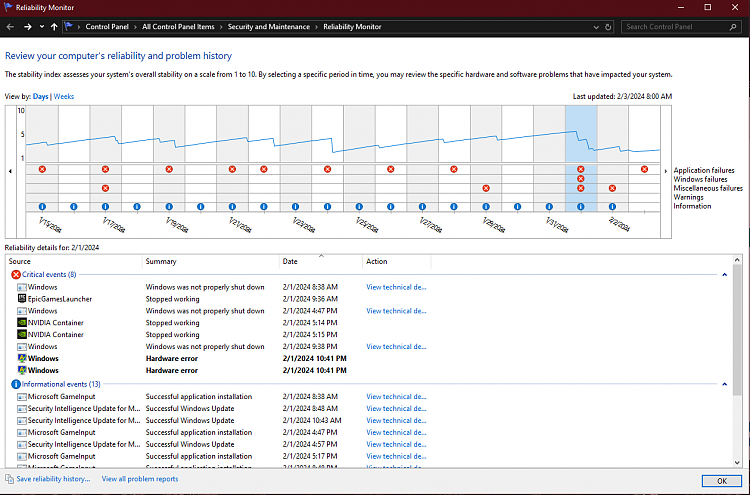Switch chart view to Weeks
This screenshot has width=750, height=495.
tap(64, 96)
